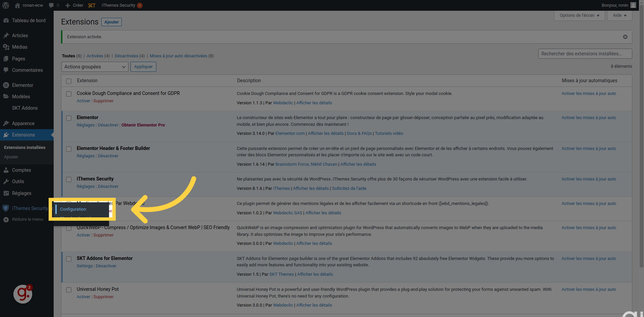Click the Outils wrench icon
The image size is (644, 317).
click(6, 181)
